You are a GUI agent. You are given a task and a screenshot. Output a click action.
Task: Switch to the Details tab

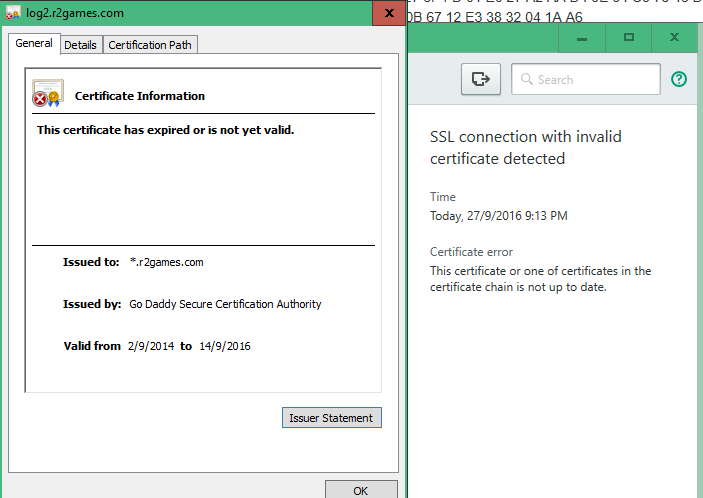click(x=81, y=45)
